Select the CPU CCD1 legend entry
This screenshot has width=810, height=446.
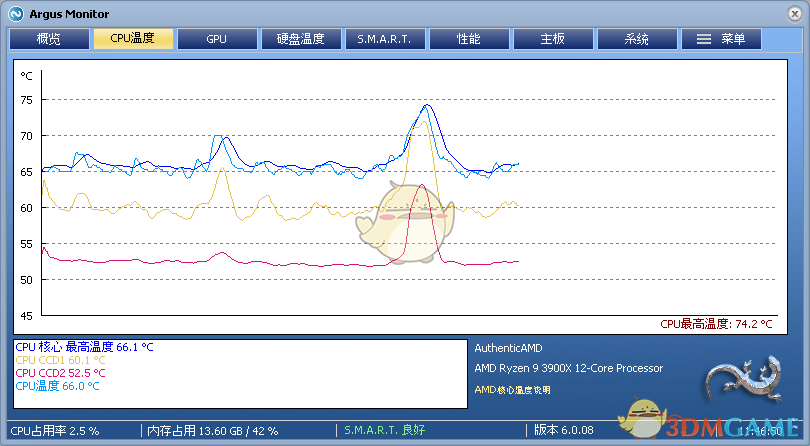[60, 360]
